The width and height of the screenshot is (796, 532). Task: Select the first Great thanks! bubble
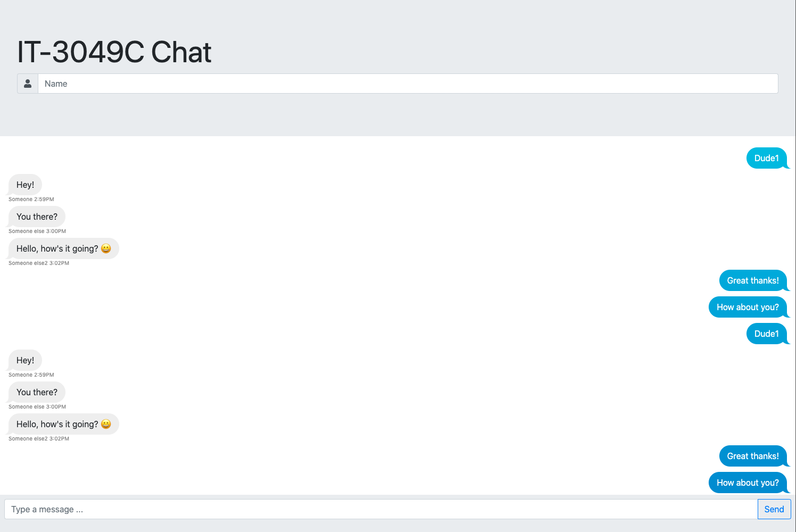coord(753,280)
